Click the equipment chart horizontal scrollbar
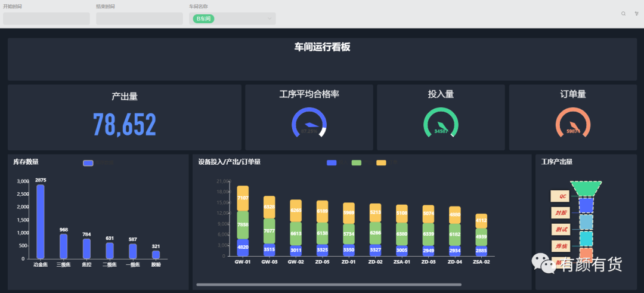The image size is (644, 293). [329, 285]
